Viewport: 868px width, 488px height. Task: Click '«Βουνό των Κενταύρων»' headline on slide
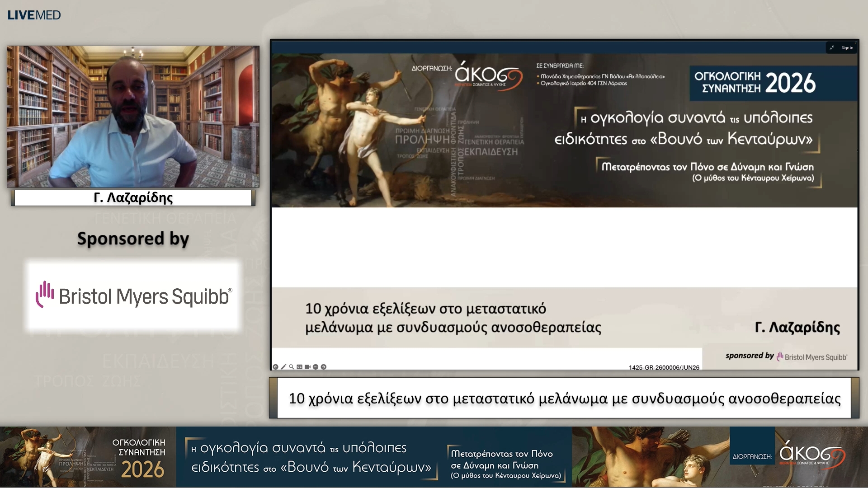731,139
